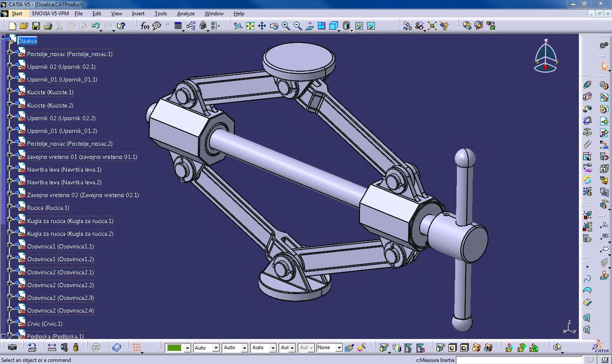
Task: Click the command input field in status bar
Action: click(519, 360)
